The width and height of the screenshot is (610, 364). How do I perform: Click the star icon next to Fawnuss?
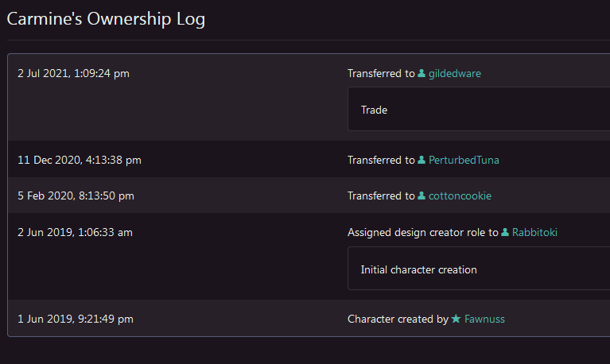tap(456, 319)
